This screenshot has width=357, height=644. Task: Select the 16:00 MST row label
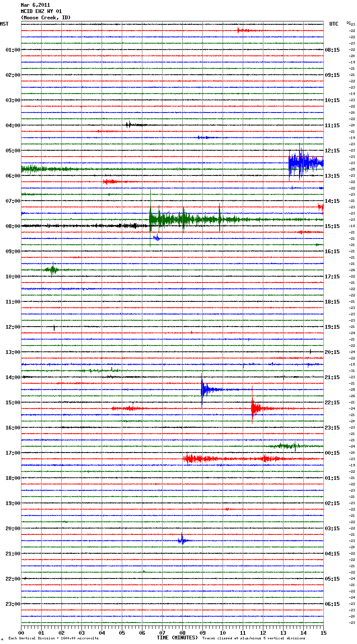tap(13, 428)
